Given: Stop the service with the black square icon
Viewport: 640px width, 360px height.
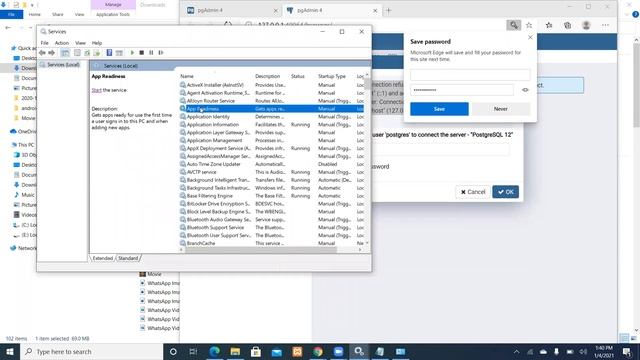Looking at the screenshot, I should [142, 53].
